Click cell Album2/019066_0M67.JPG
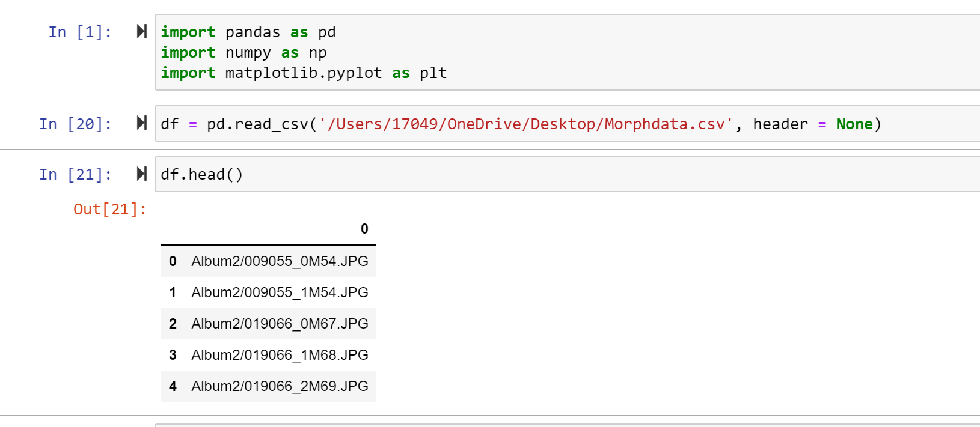 click(280, 324)
